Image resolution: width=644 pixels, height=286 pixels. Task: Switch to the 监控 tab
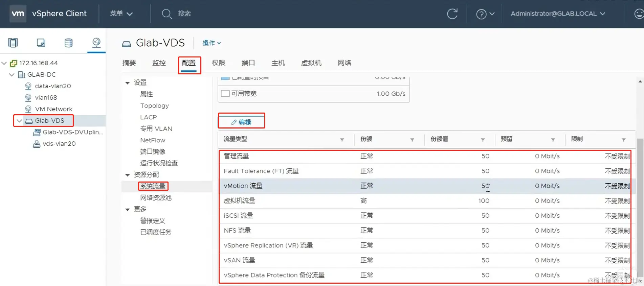tap(159, 63)
